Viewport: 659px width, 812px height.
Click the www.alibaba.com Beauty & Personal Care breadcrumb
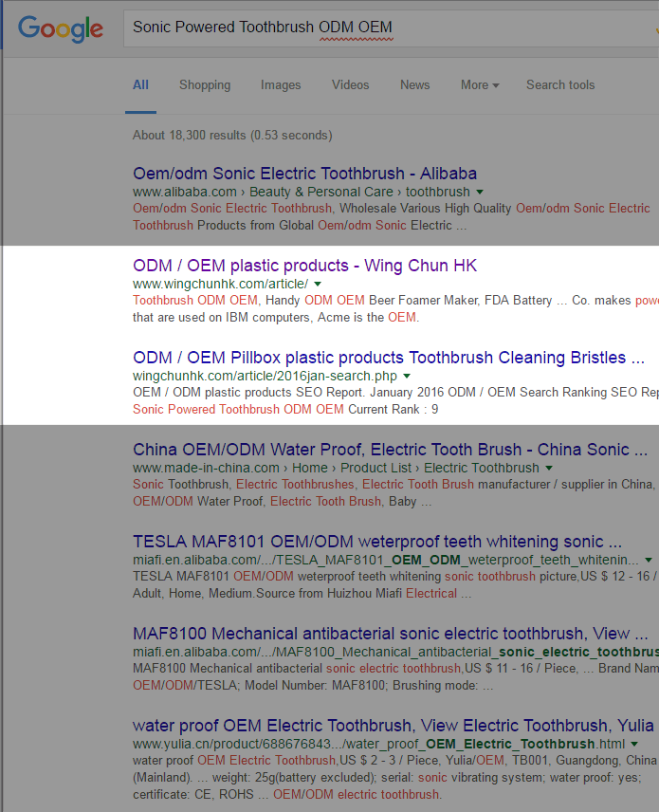(x=302, y=193)
